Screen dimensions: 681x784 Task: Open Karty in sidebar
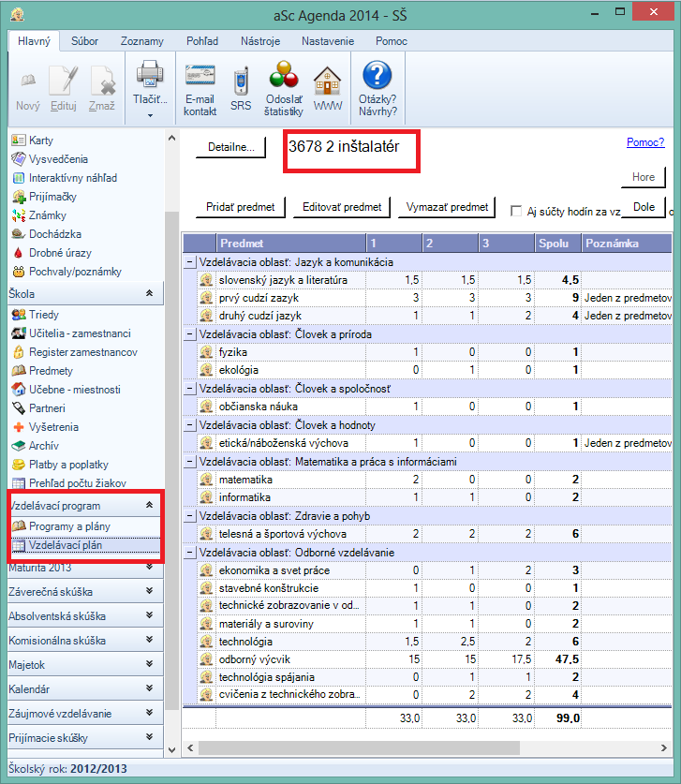click(x=33, y=141)
